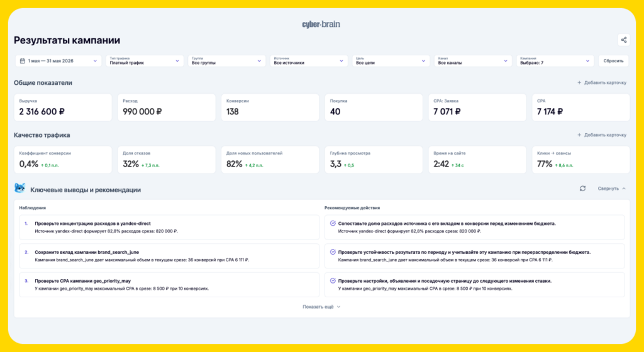
Task: Collapse insights with Свернуть
Action: pos(611,189)
